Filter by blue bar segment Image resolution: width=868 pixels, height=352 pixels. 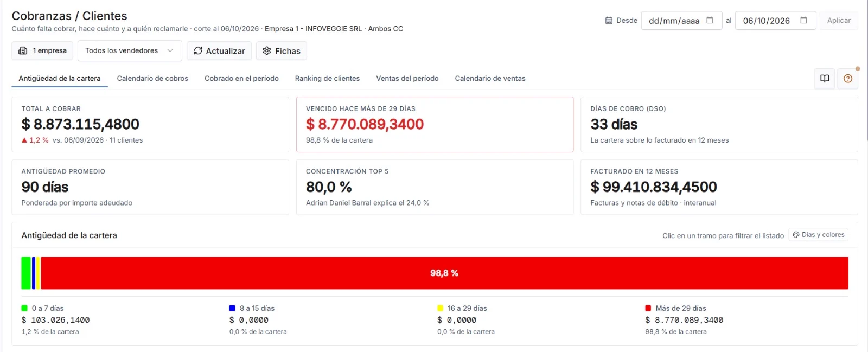click(x=34, y=273)
